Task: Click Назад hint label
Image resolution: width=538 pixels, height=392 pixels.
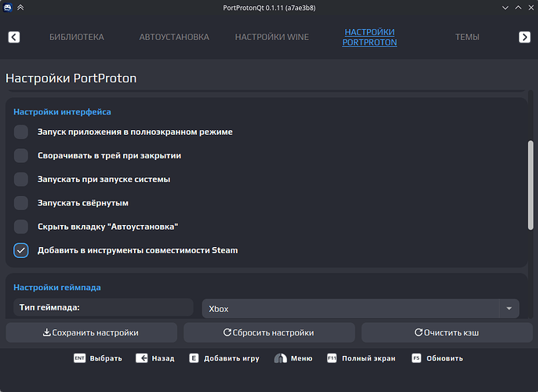Action: coord(163,358)
